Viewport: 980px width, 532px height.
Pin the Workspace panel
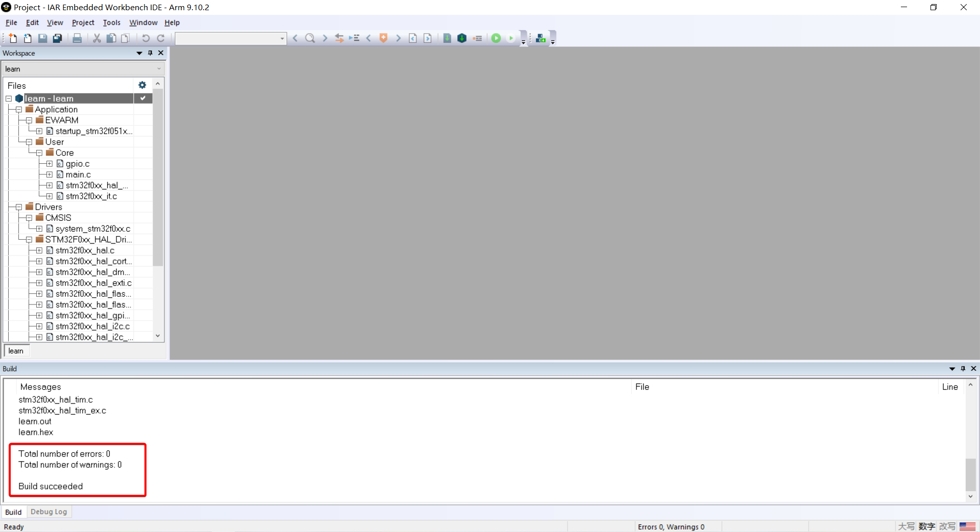150,53
